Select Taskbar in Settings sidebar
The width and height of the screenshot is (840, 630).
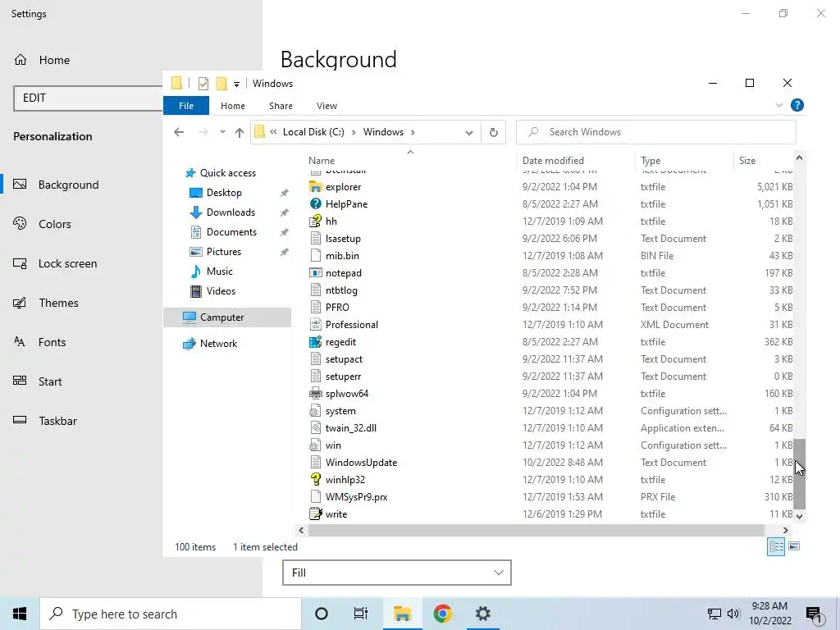click(57, 421)
